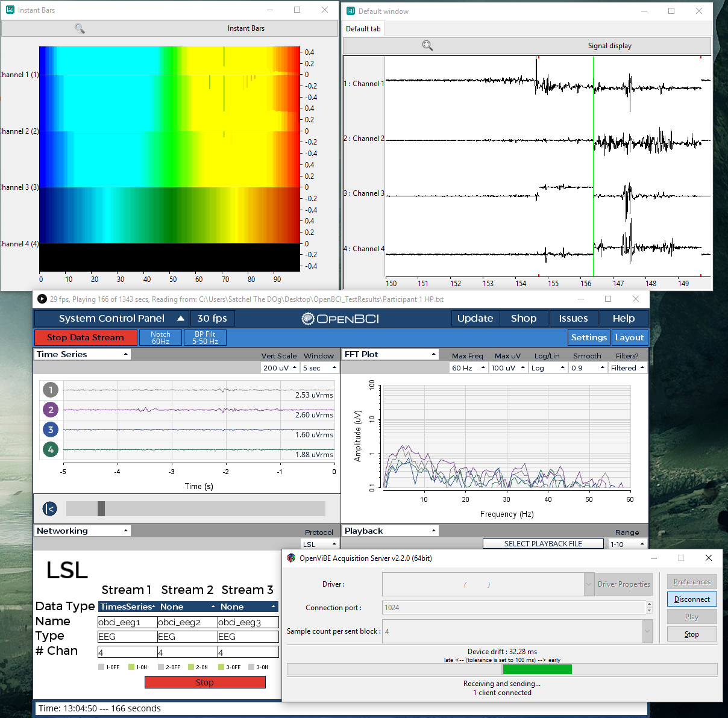This screenshot has height=718, width=728.
Task: Click the 2.53 uVrms value for channel 1
Action: pos(314,395)
